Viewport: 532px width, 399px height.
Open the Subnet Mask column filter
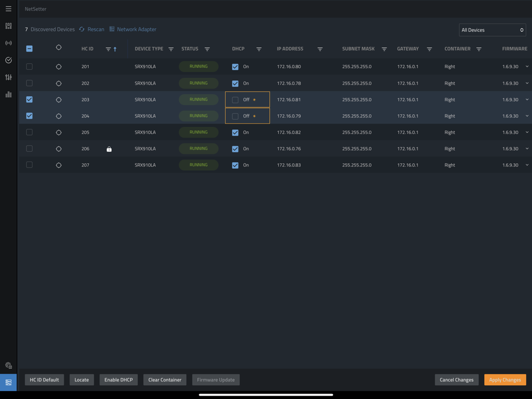pos(384,49)
